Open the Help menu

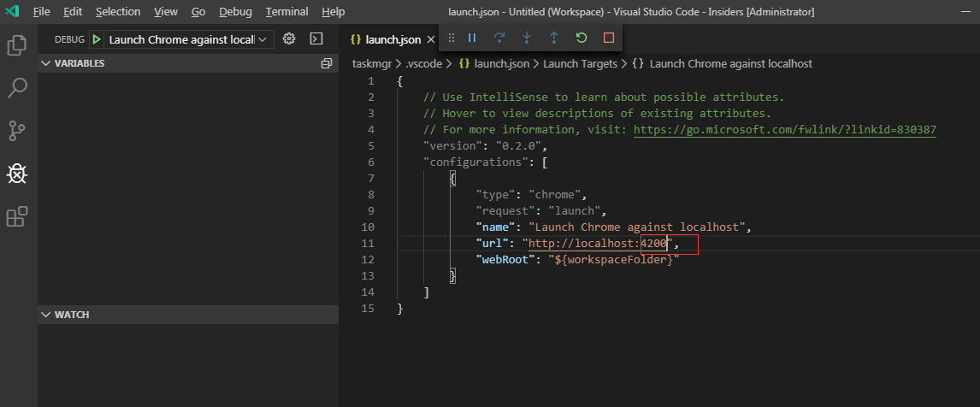coord(334,11)
